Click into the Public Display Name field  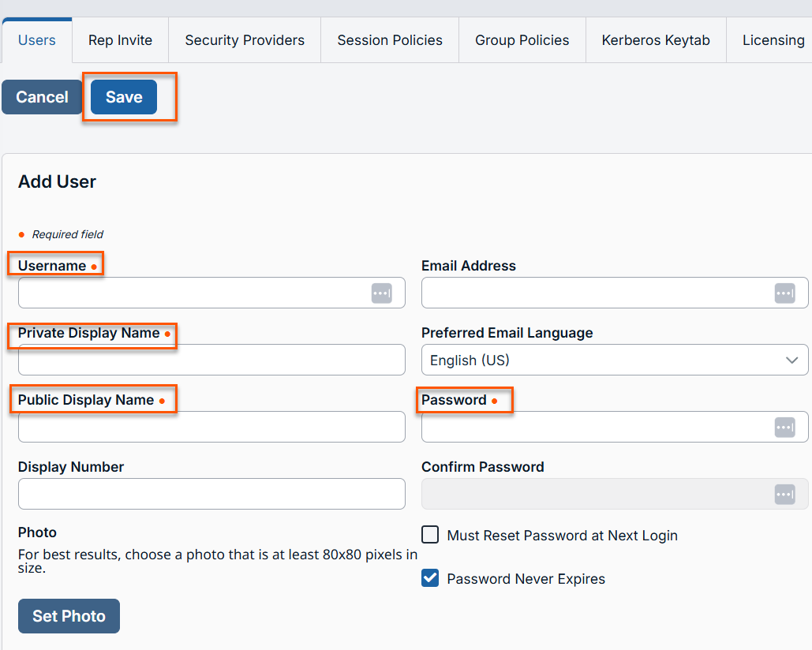click(x=211, y=427)
